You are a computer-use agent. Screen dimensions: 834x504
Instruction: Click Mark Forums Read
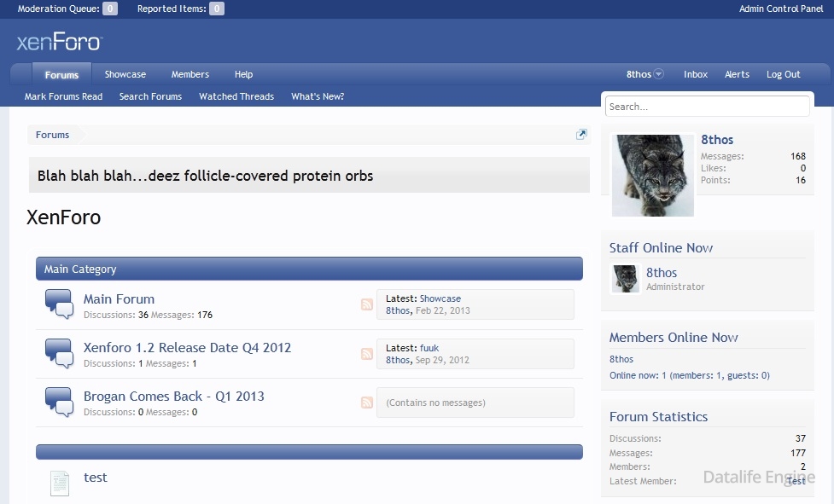point(63,96)
